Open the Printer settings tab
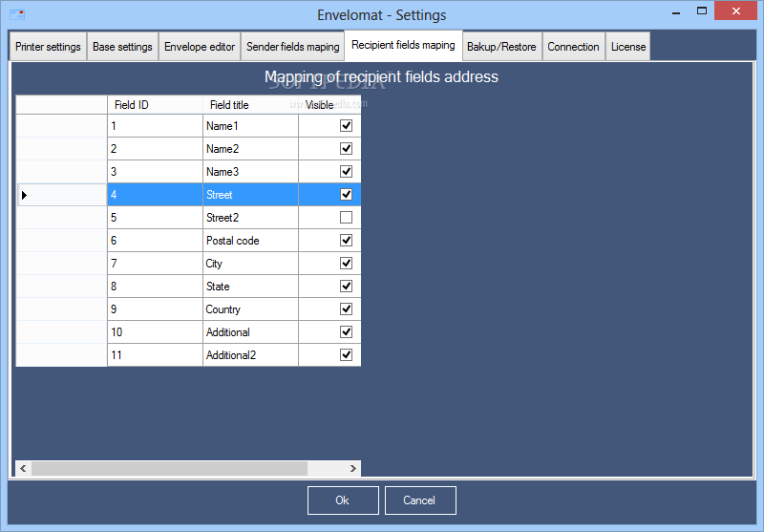Image resolution: width=764 pixels, height=532 pixels. 48,47
